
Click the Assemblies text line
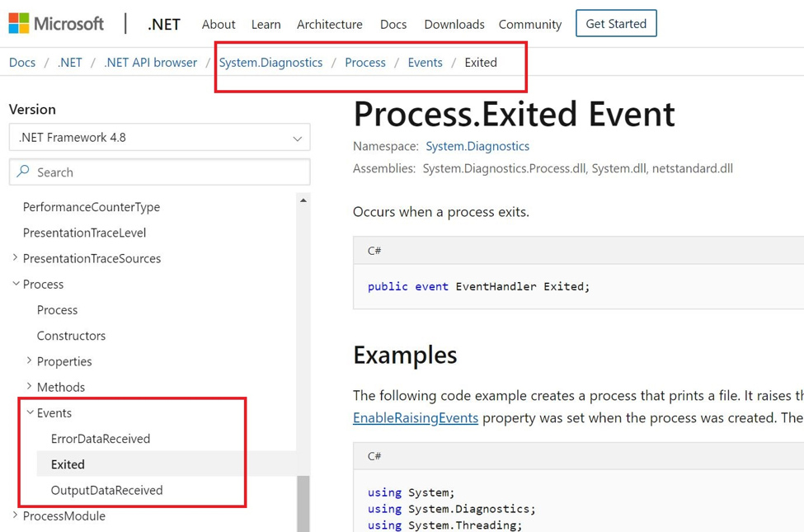[x=543, y=169]
